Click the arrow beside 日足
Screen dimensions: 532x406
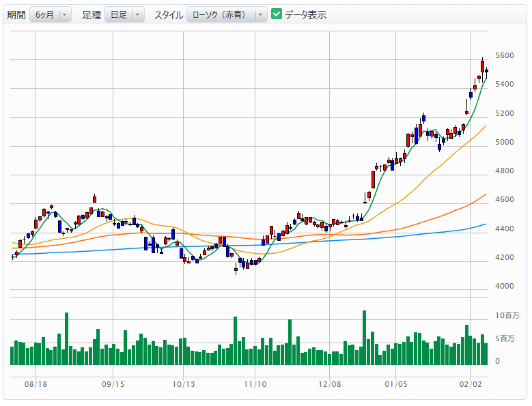point(137,14)
